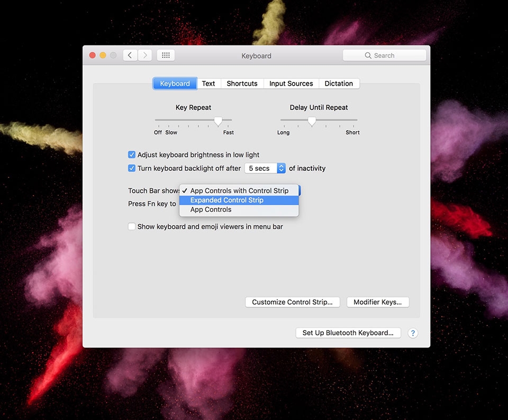This screenshot has width=508, height=420.
Task: Click Set Up Bluetooth Keyboard button
Action: pyautogui.click(x=348, y=333)
